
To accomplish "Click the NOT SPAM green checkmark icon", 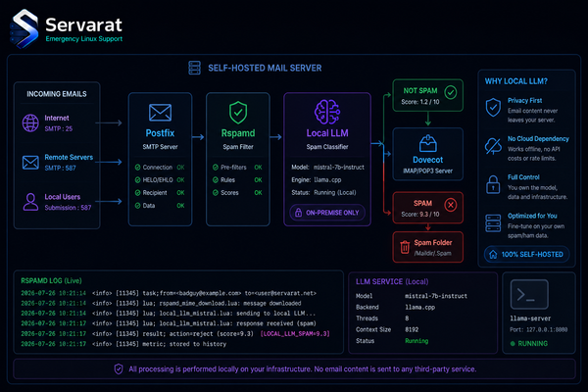I will pos(451,92).
